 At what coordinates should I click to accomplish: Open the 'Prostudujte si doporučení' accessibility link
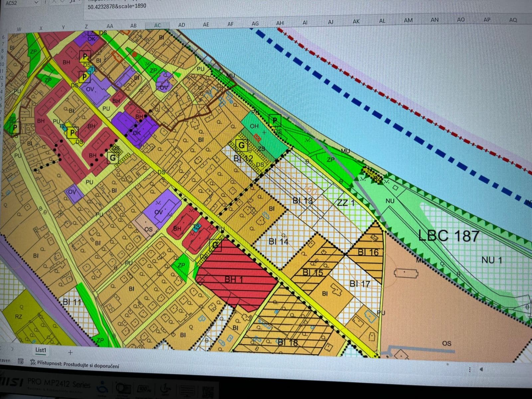coord(80,364)
